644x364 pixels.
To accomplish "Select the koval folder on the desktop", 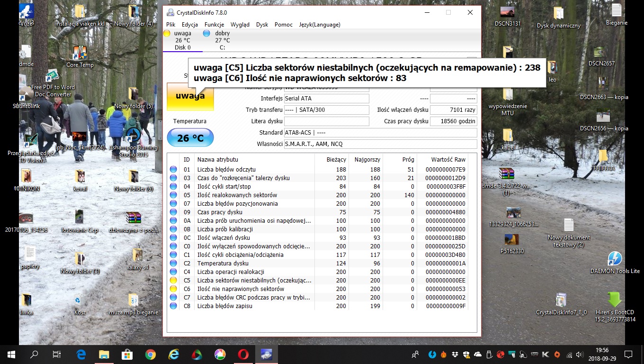I will (x=80, y=181).
